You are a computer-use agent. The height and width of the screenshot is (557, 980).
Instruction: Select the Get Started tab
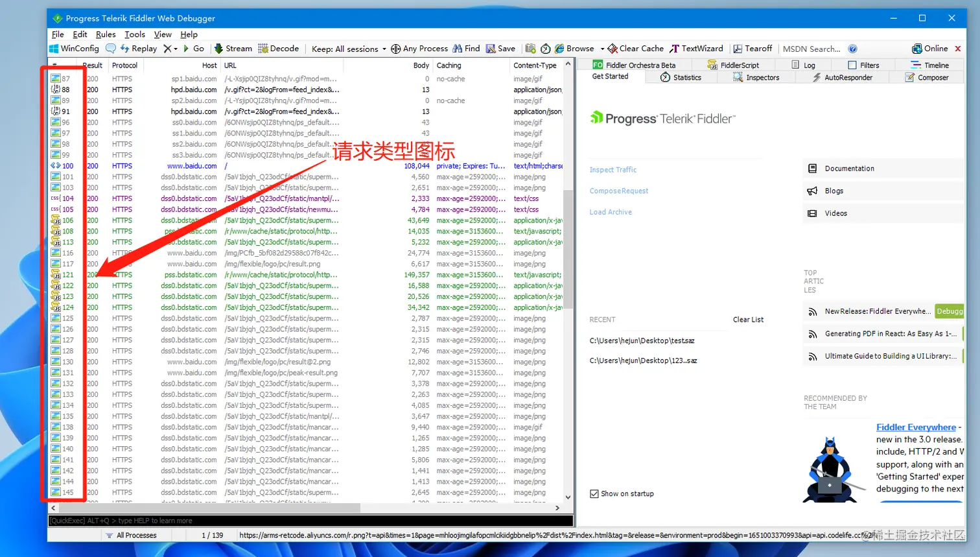click(610, 77)
